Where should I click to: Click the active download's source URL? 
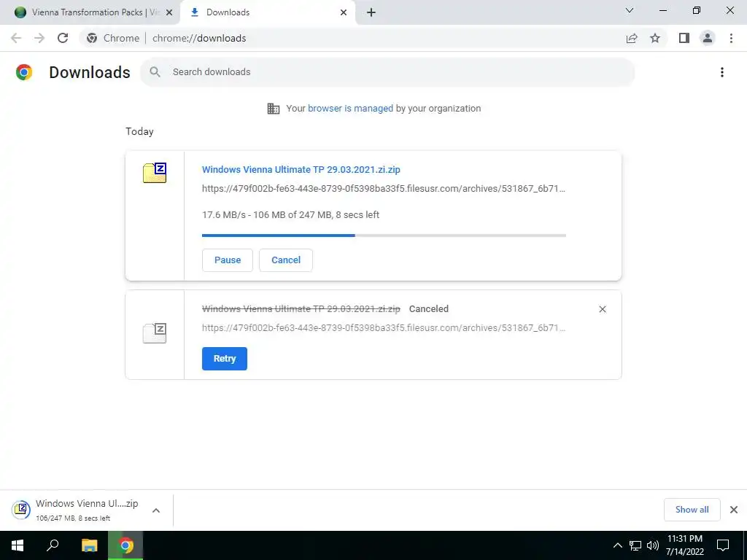384,189
